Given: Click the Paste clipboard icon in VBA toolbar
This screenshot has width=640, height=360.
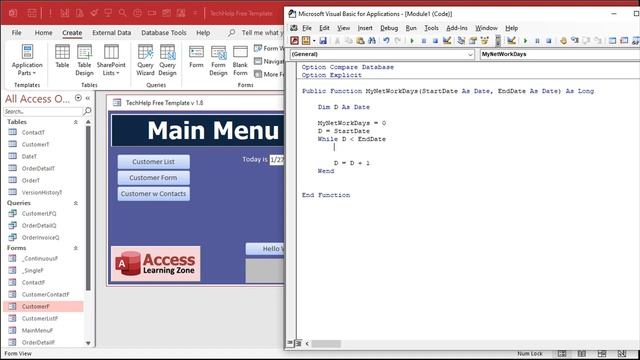Looking at the screenshot, I should tap(360, 40).
